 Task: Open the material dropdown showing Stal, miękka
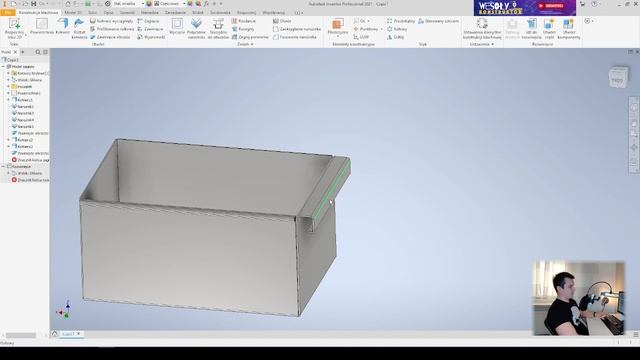[x=128, y=4]
